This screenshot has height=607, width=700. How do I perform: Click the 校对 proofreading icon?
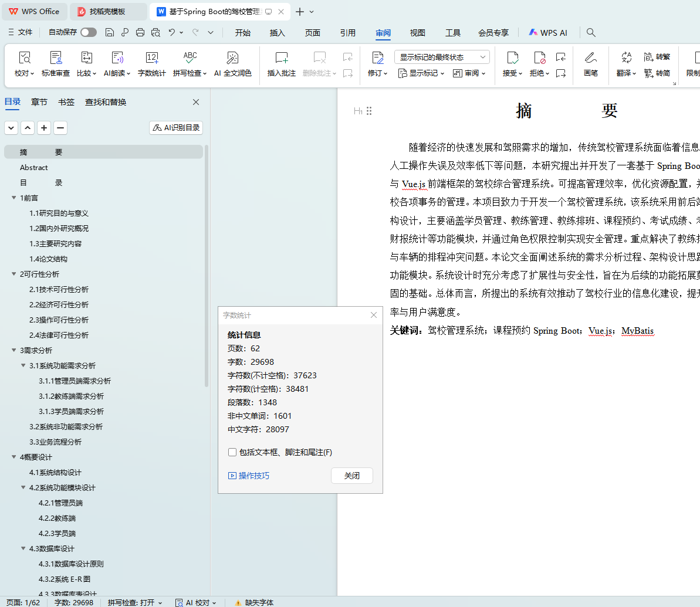(24, 58)
